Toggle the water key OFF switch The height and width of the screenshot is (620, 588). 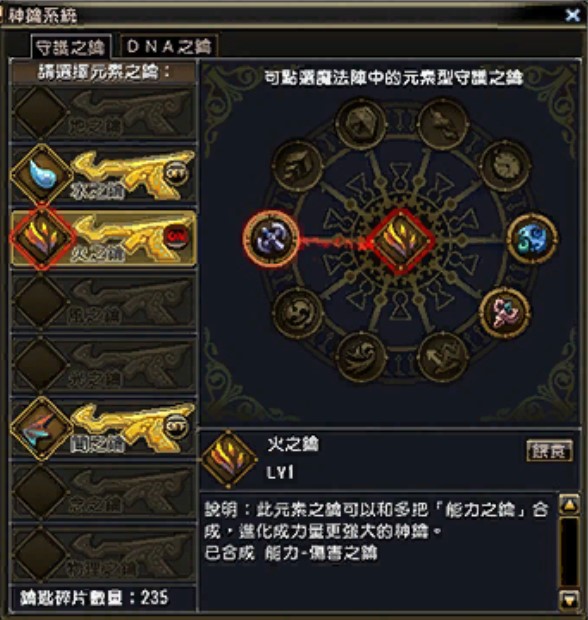pos(176,173)
